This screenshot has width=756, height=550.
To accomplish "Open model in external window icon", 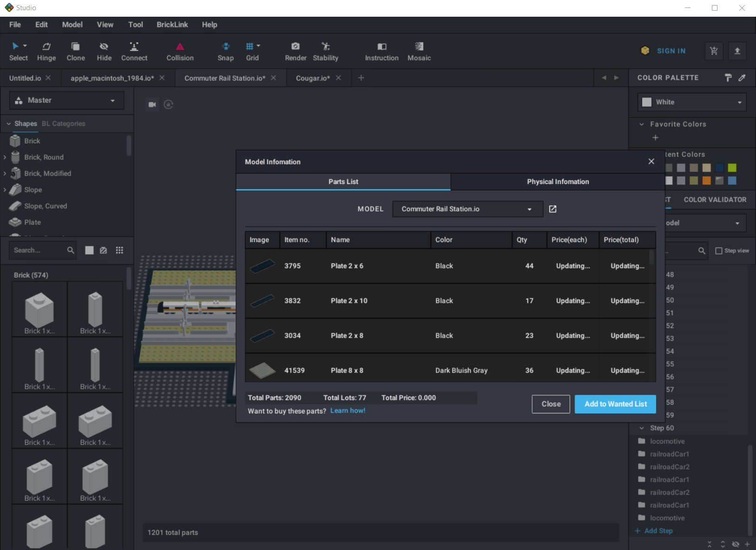I will tap(553, 209).
